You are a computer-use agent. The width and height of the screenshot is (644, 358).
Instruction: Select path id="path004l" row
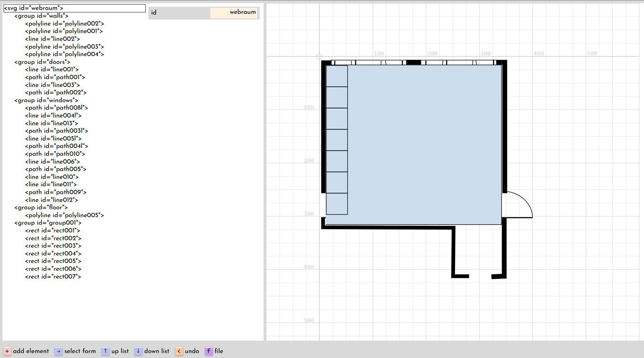(x=56, y=146)
